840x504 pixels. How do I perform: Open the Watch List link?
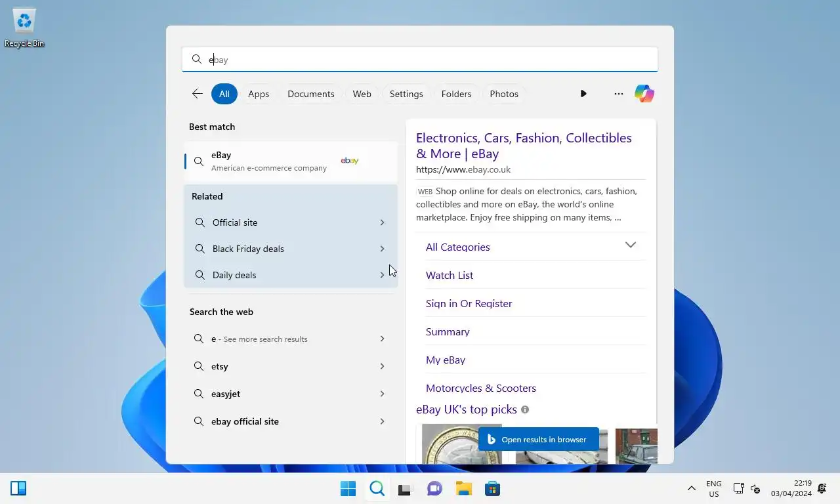pyautogui.click(x=450, y=275)
